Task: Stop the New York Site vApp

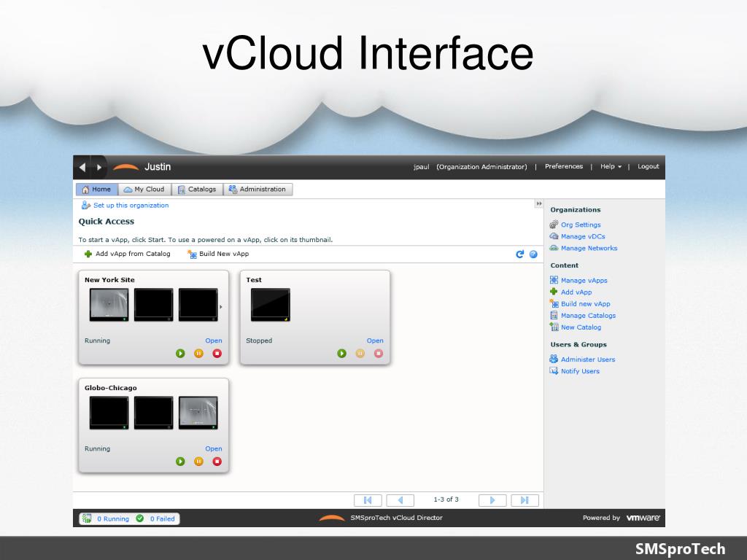Action: pos(217,354)
